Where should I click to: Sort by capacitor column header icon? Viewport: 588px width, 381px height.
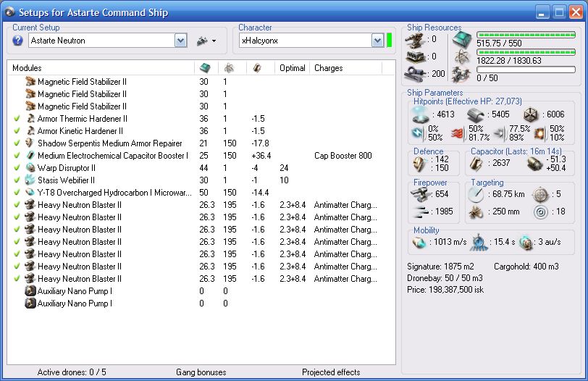257,68
